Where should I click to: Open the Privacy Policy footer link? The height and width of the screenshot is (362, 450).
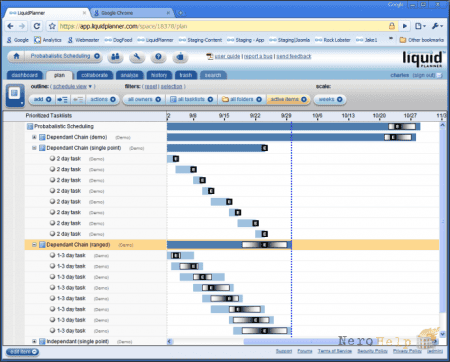(x=407, y=351)
